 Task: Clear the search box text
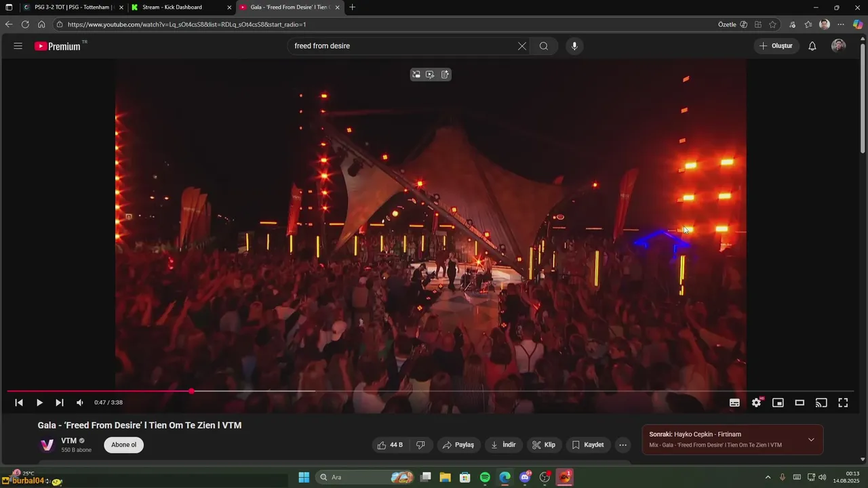521,46
